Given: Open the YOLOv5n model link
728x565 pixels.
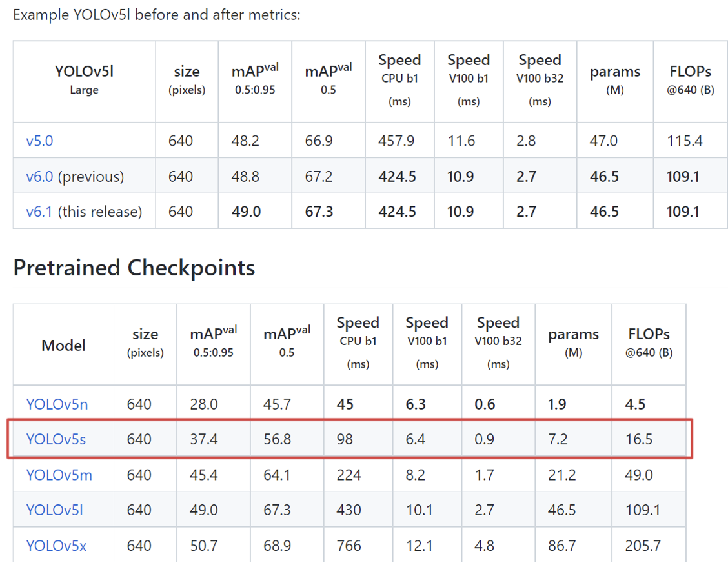Looking at the screenshot, I should click(57, 404).
